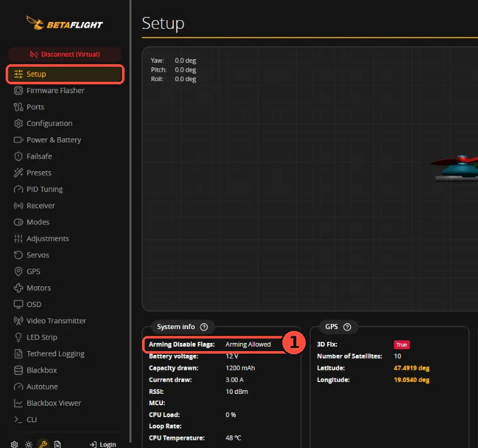Click the LED Strip bulb icon
The image size is (478, 448).
[x=18, y=337]
